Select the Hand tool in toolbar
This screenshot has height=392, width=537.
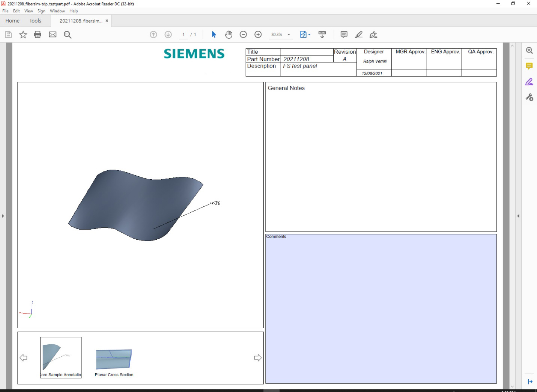click(x=229, y=34)
